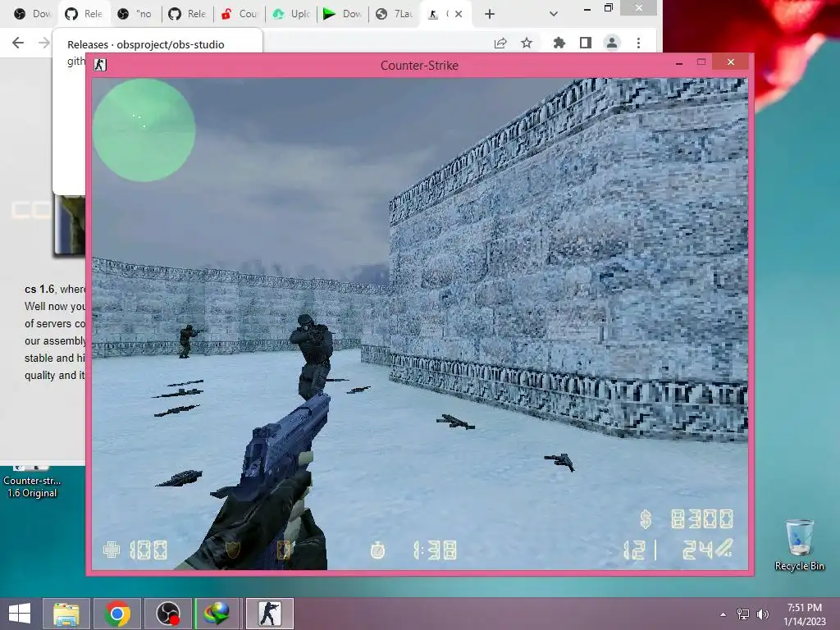Switch to the first Chrome tab with OBS icon

coord(32,14)
